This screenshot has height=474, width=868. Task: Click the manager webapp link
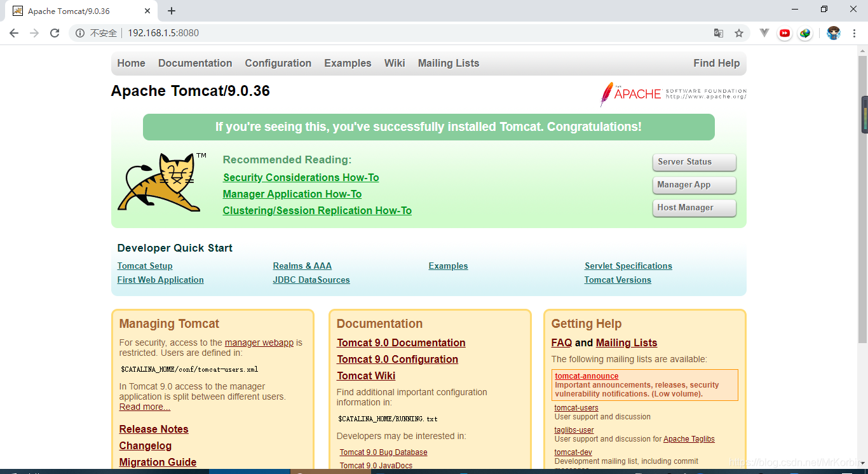click(259, 342)
